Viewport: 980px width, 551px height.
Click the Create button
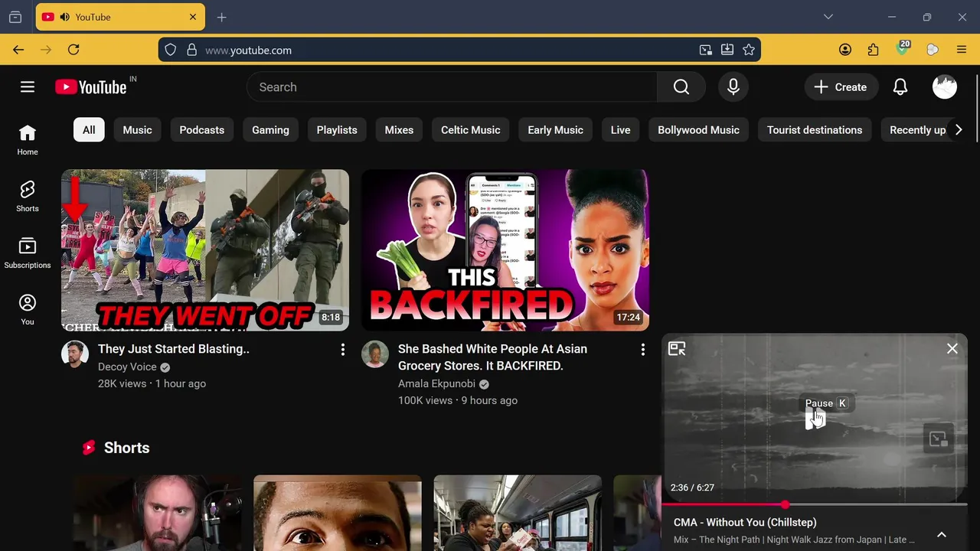click(841, 87)
